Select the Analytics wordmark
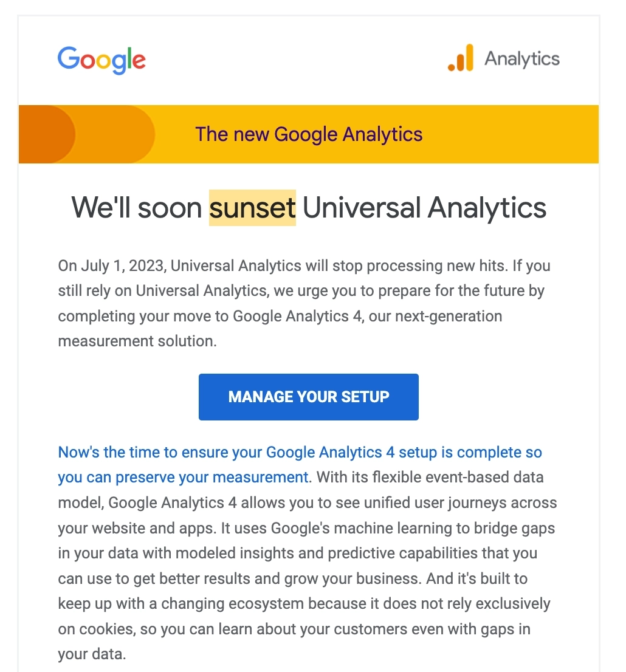The width and height of the screenshot is (626, 672). (521, 59)
